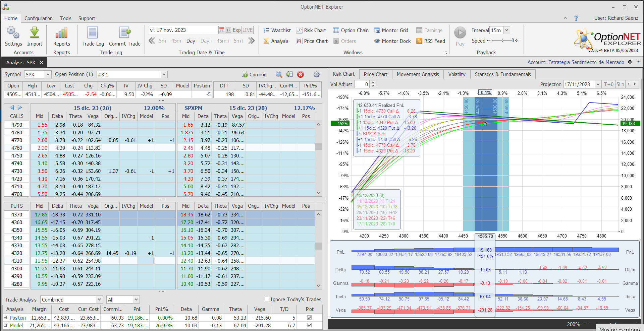Image resolution: width=644 pixels, height=331 pixels.
Task: Switch to the Movement Analysis tab
Action: point(418,74)
